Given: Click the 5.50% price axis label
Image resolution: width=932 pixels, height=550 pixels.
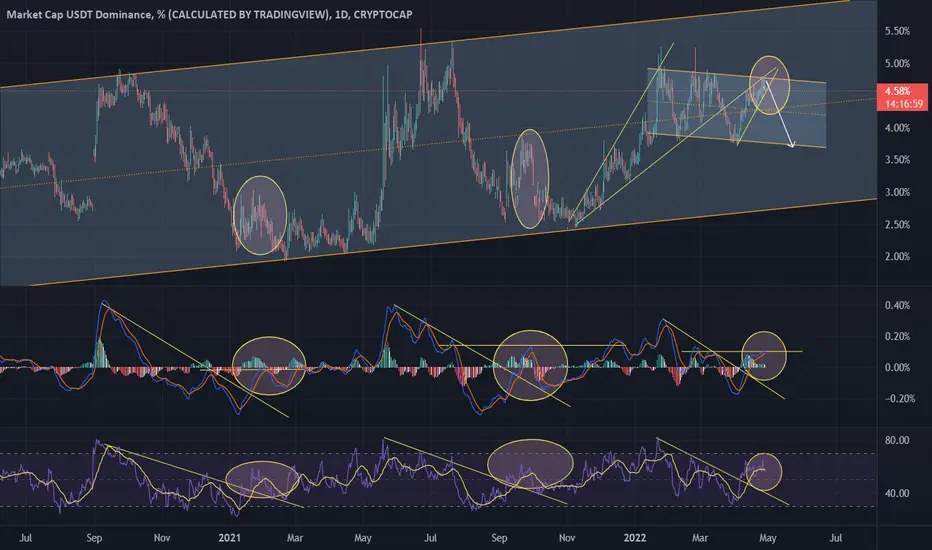Looking at the screenshot, I should coord(898,31).
